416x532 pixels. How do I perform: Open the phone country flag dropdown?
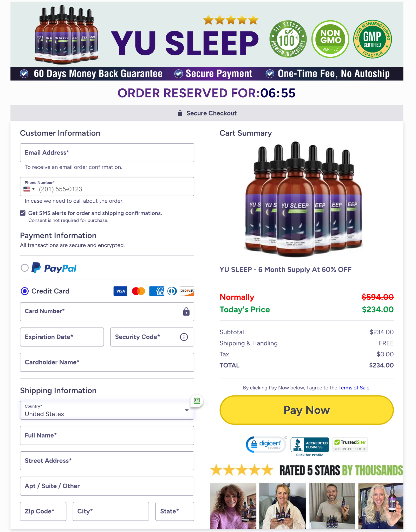(x=29, y=189)
